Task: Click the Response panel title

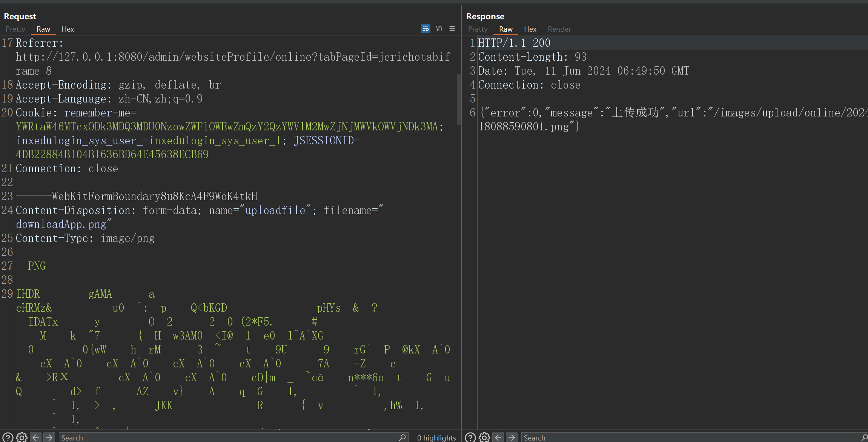Action: pos(485,16)
